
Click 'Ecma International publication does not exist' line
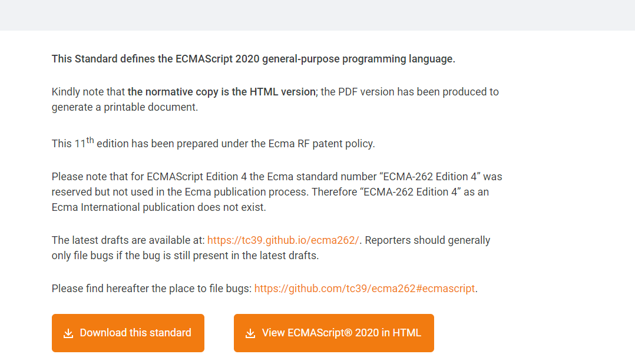click(x=159, y=207)
